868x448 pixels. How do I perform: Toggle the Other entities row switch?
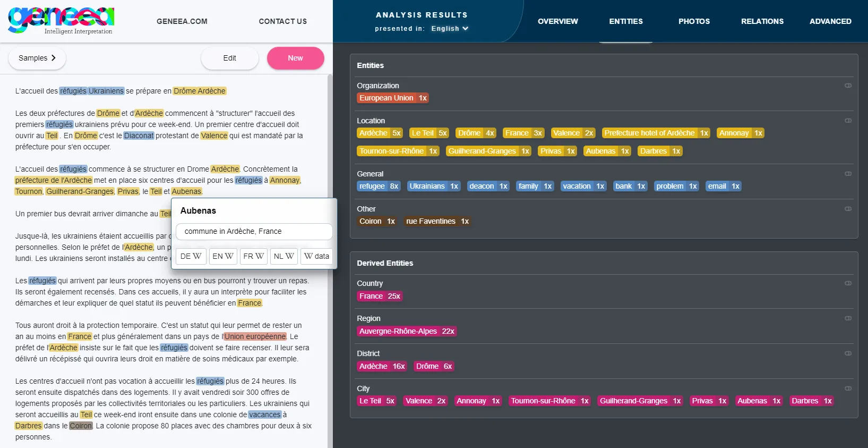point(848,209)
